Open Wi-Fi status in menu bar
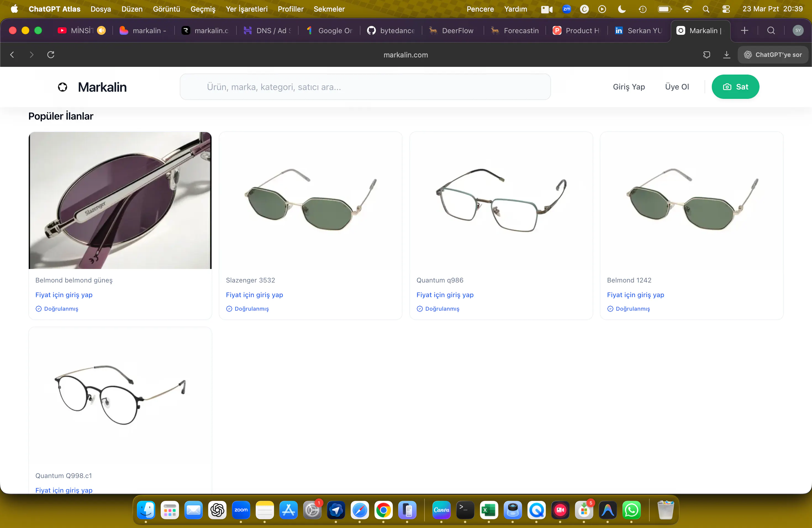Image resolution: width=812 pixels, height=528 pixels. coord(687,9)
